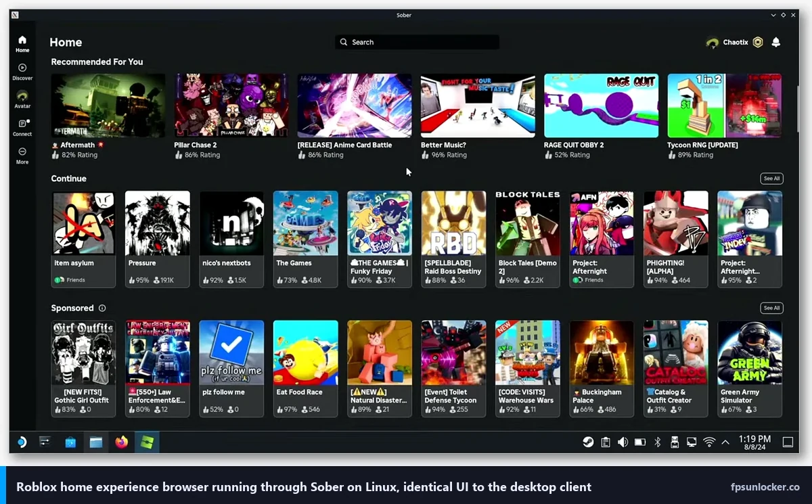812x504 pixels.
Task: Click the volume speaker tray icon
Action: [623, 442]
